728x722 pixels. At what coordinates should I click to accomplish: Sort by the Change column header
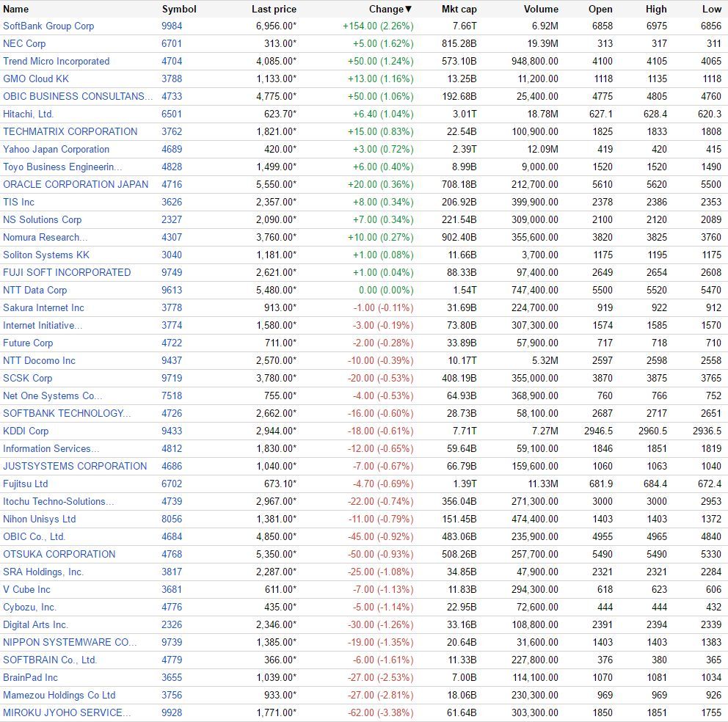390,9
